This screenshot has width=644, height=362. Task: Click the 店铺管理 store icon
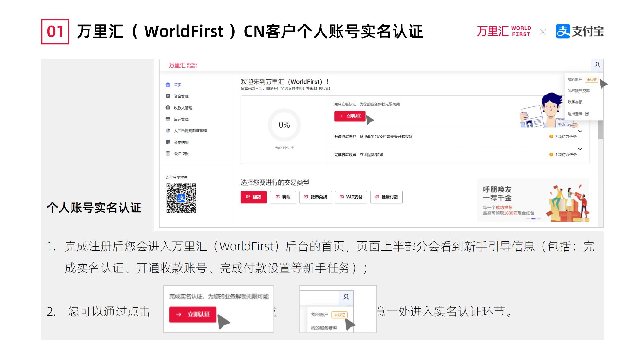tap(168, 119)
